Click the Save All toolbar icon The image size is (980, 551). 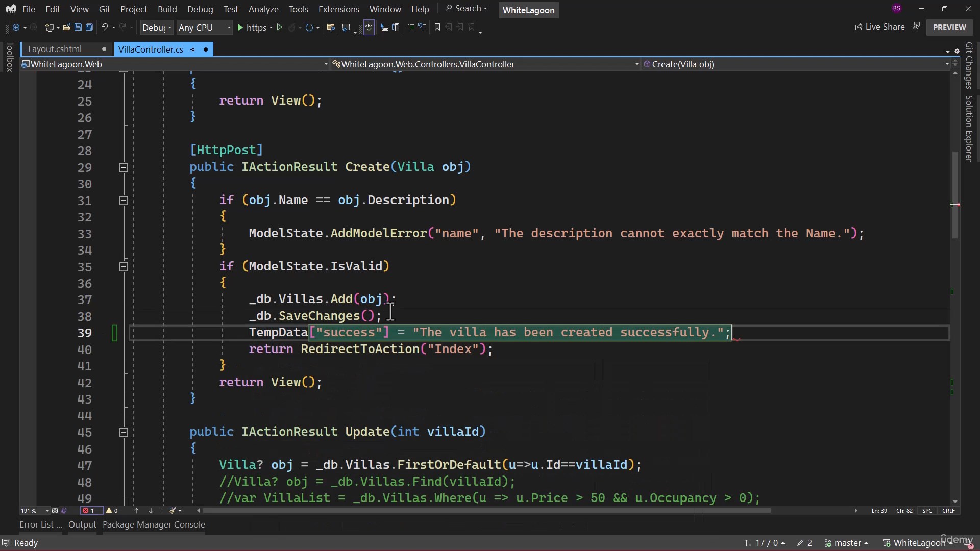tap(89, 27)
